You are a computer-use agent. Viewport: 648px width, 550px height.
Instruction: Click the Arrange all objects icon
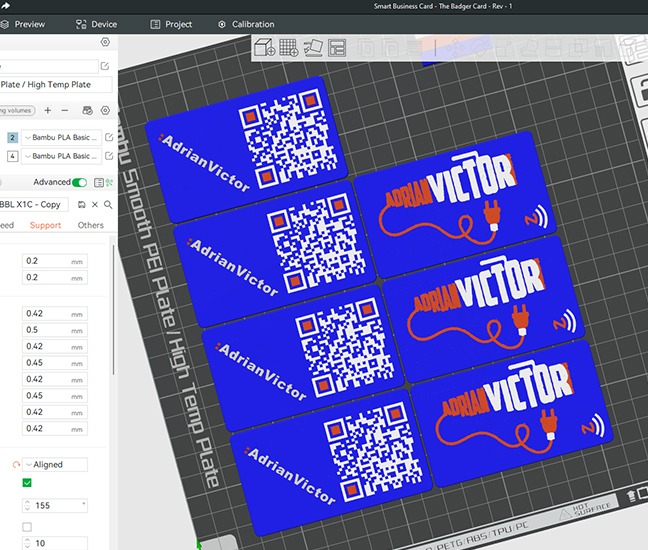coord(337,48)
